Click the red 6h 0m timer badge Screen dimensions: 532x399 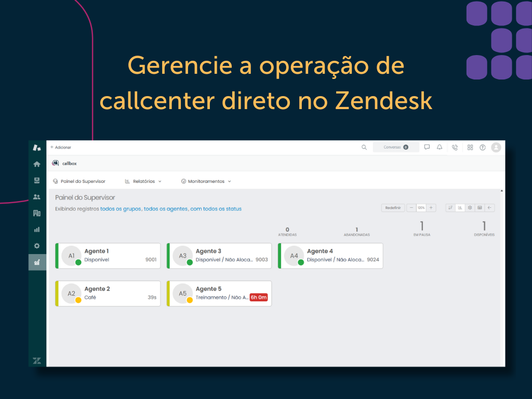(x=259, y=297)
